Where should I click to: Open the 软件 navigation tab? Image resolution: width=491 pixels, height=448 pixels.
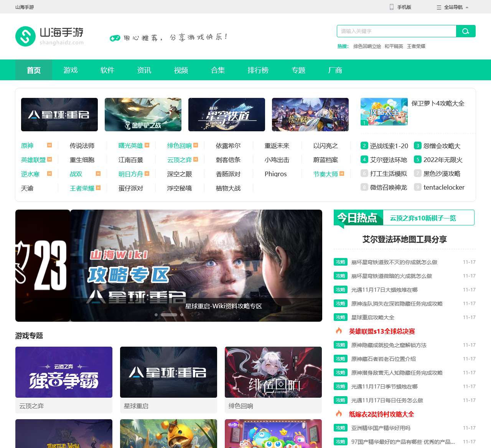pyautogui.click(x=107, y=70)
